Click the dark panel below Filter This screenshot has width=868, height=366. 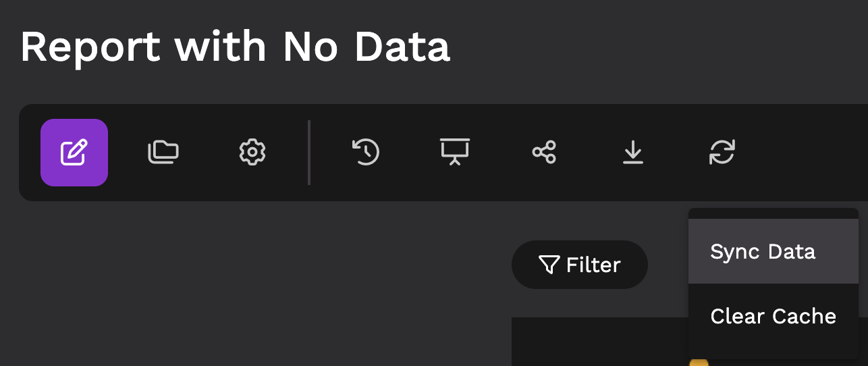point(599,342)
